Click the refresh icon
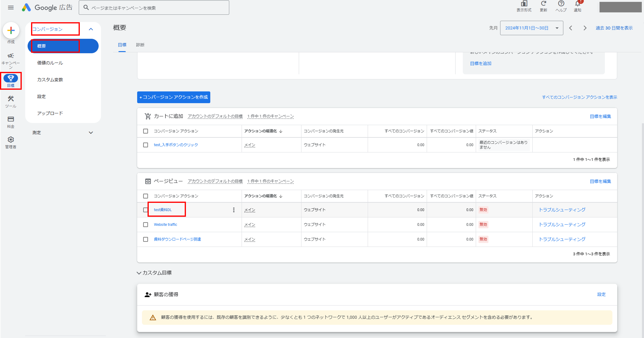This screenshot has height=338, width=644. point(543,4)
